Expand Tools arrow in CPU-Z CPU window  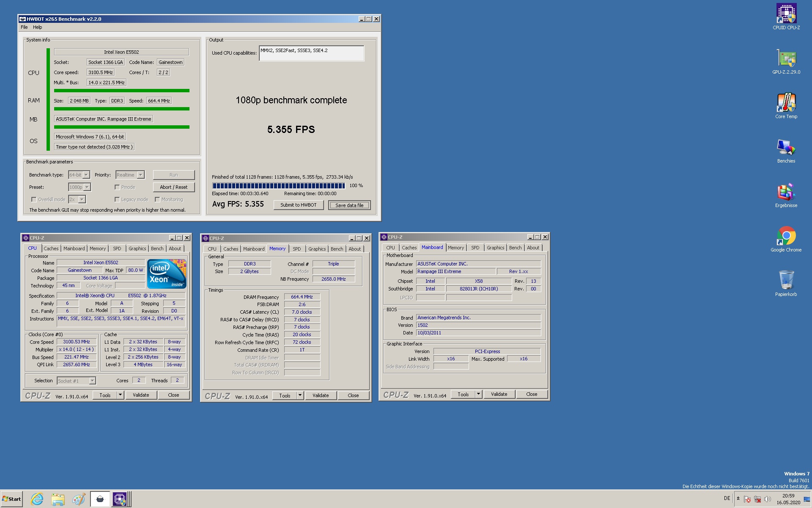click(120, 395)
